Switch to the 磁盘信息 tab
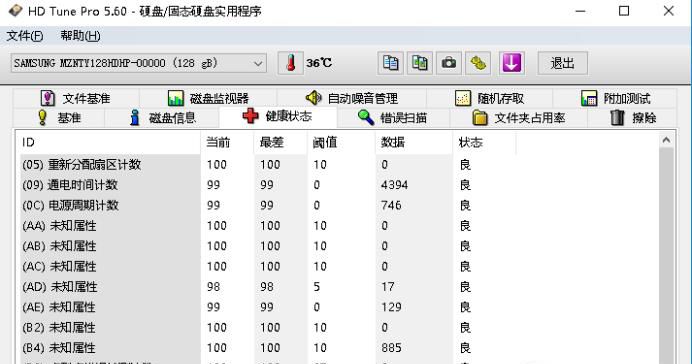This screenshot has width=692, height=364. pyautogui.click(x=162, y=117)
